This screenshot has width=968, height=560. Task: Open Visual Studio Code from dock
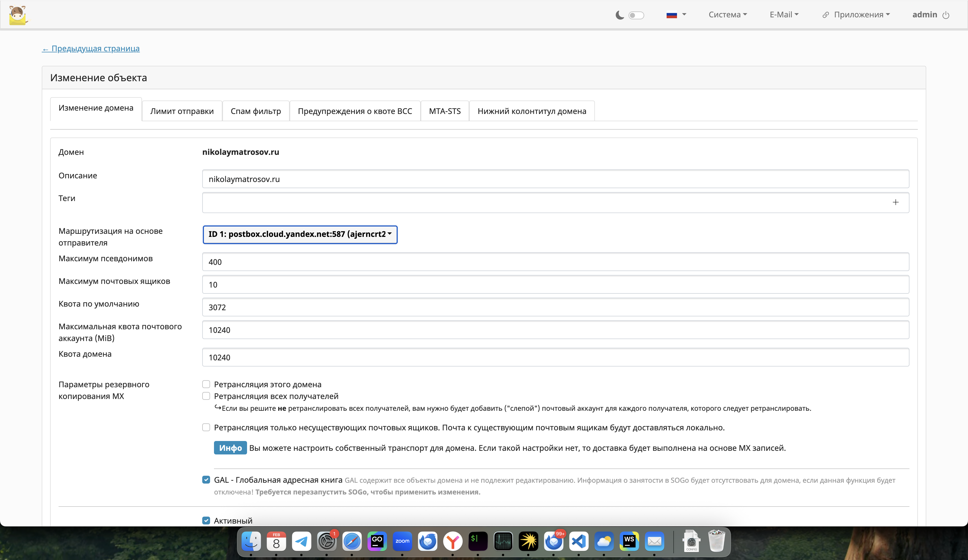[x=578, y=541]
